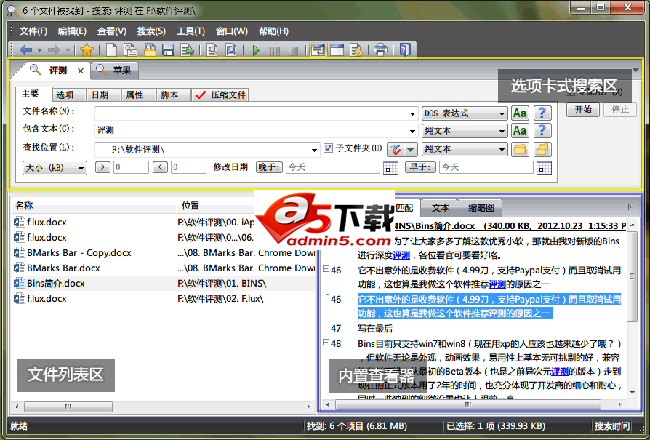Open the forward history dropdown arrow
Screen dimensions: 650x440
click(68, 51)
